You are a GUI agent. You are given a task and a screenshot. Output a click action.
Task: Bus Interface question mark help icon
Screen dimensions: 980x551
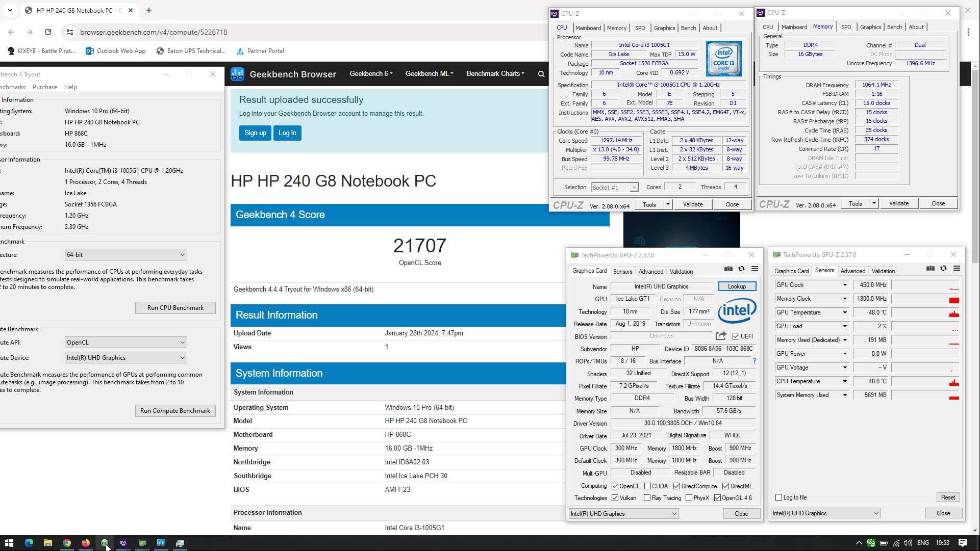754,361
